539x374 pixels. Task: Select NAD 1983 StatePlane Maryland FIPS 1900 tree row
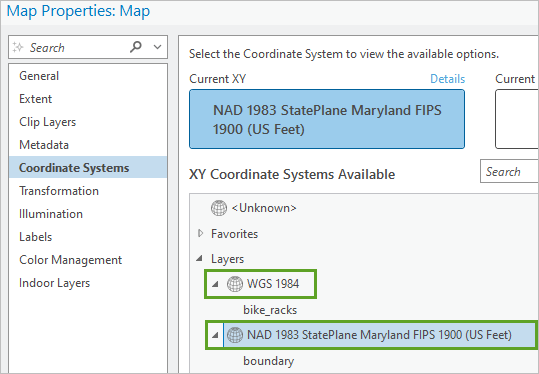[379, 335]
